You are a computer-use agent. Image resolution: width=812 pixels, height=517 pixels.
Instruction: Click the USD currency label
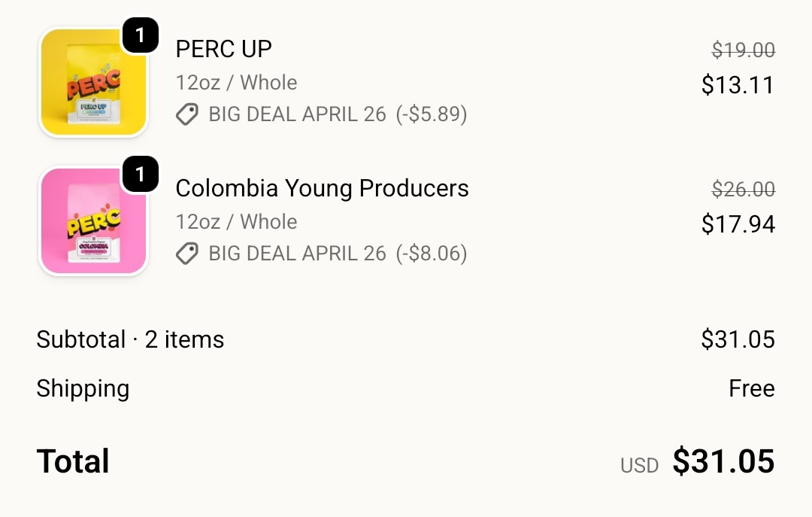coord(639,466)
